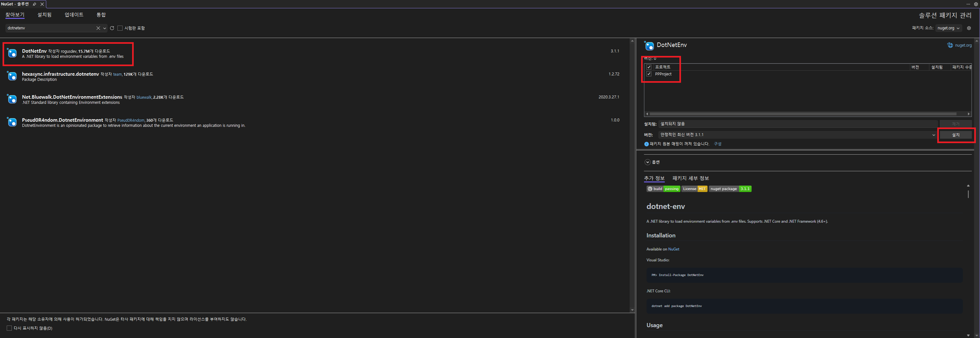Click the 제거 uninstall button
The height and width of the screenshot is (338, 980).
coord(956,124)
